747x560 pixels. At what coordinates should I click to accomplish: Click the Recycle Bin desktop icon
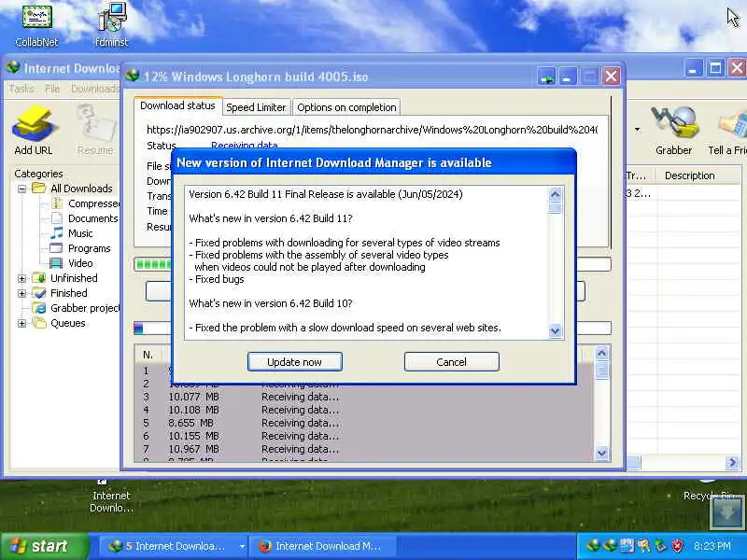point(709,491)
